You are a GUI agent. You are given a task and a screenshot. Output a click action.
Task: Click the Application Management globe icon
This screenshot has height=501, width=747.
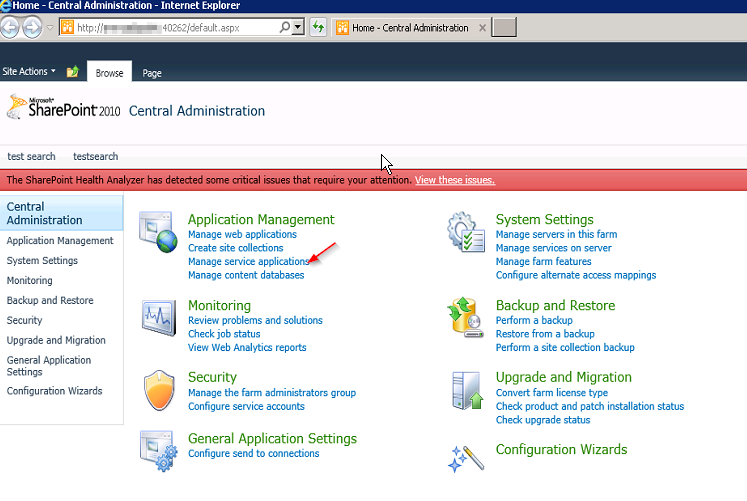[x=158, y=232]
